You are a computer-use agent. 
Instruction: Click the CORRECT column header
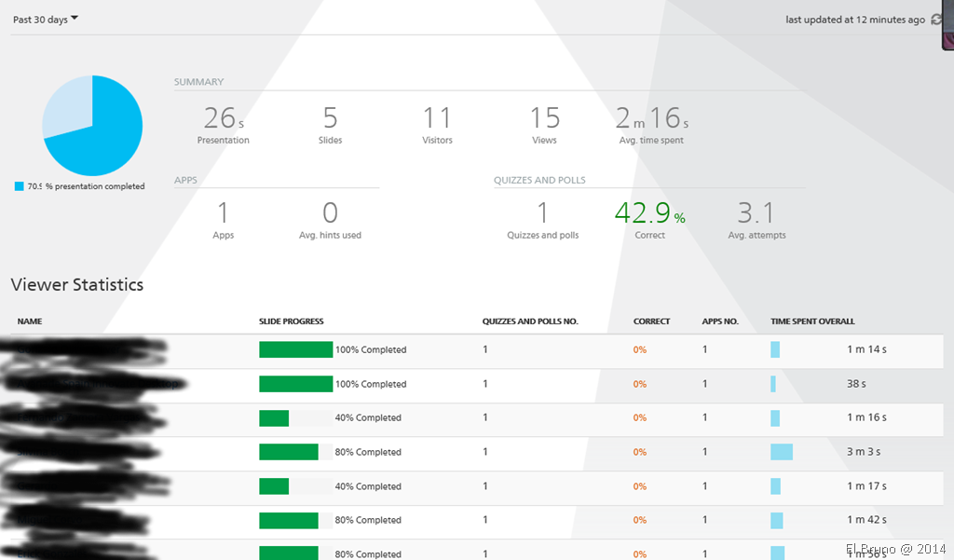(651, 321)
